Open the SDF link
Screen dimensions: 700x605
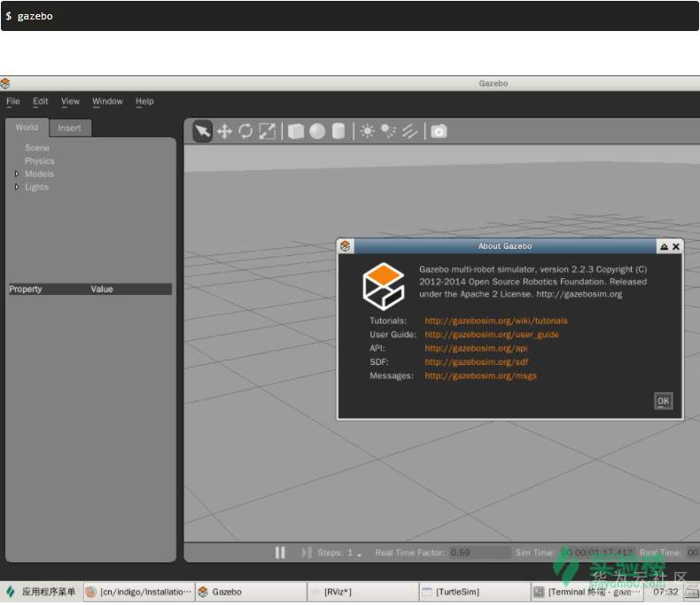pos(476,362)
